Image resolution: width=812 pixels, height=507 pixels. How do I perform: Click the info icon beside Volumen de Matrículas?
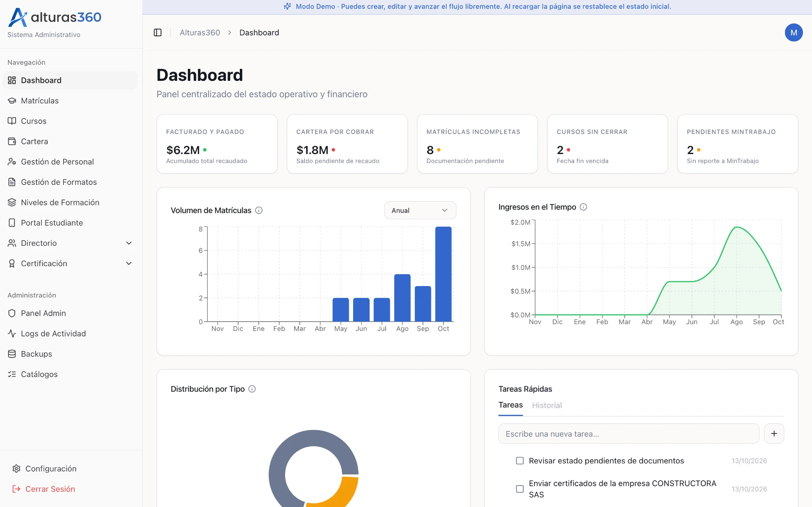tap(259, 210)
